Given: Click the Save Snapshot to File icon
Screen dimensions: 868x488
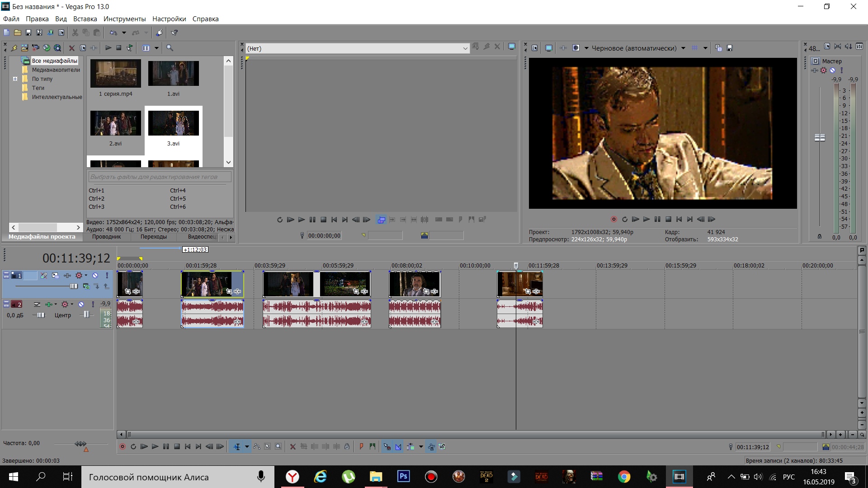Looking at the screenshot, I should (x=729, y=48).
